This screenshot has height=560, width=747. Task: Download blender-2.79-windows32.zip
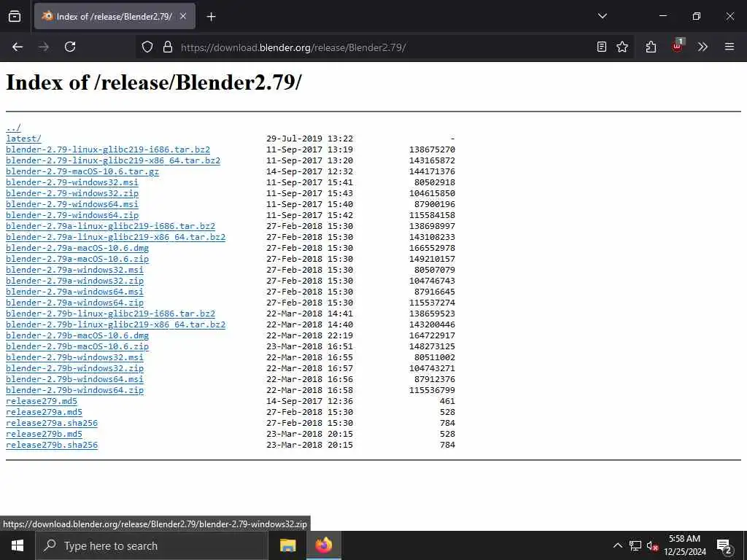click(x=72, y=193)
